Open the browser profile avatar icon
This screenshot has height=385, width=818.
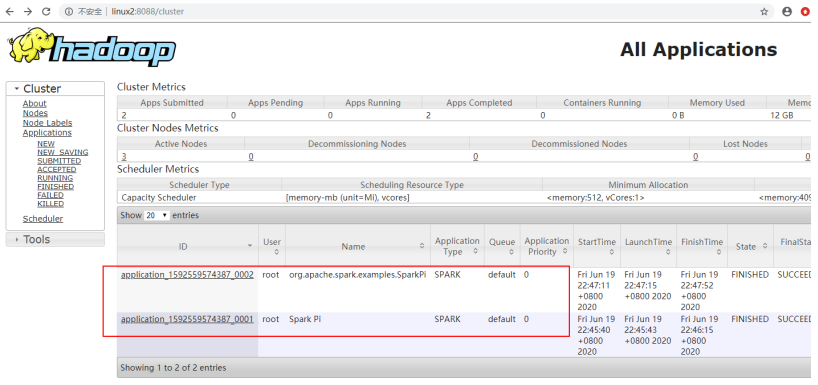[x=787, y=11]
